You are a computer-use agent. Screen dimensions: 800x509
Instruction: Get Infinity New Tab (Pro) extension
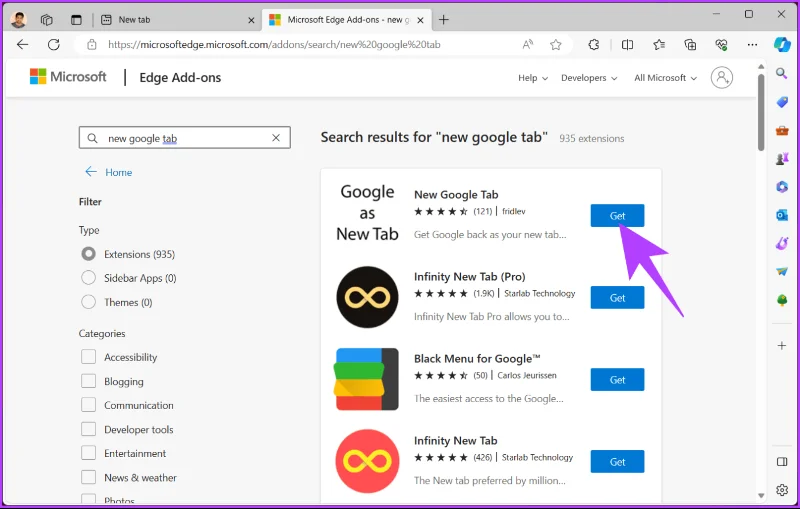click(617, 297)
